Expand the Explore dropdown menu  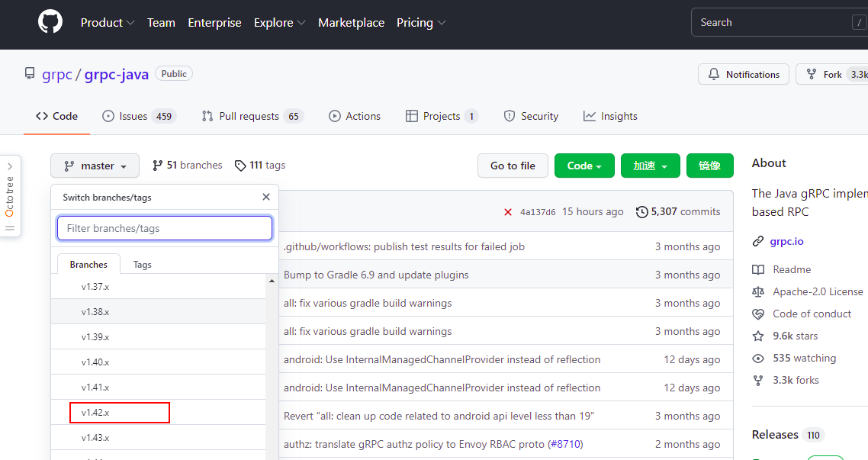point(280,23)
